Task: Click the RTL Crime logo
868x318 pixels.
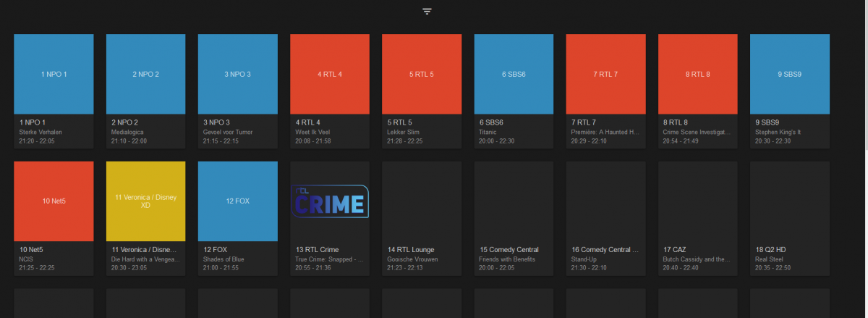Action: tap(330, 201)
